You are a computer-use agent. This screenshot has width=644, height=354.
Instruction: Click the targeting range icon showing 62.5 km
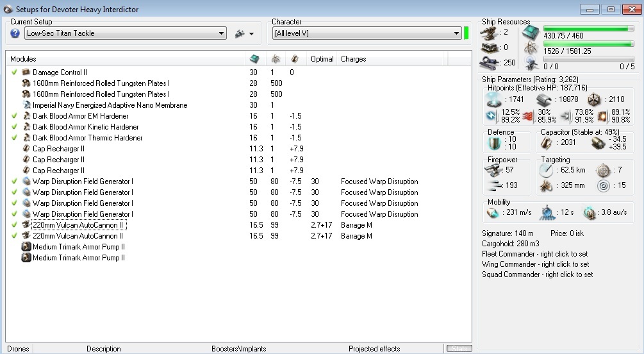(x=547, y=170)
